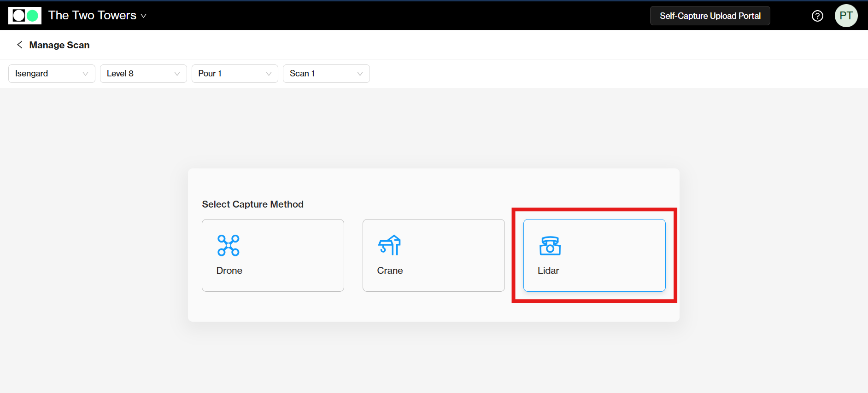The height and width of the screenshot is (393, 868).
Task: Expand the Isengard dropdown
Action: click(52, 74)
